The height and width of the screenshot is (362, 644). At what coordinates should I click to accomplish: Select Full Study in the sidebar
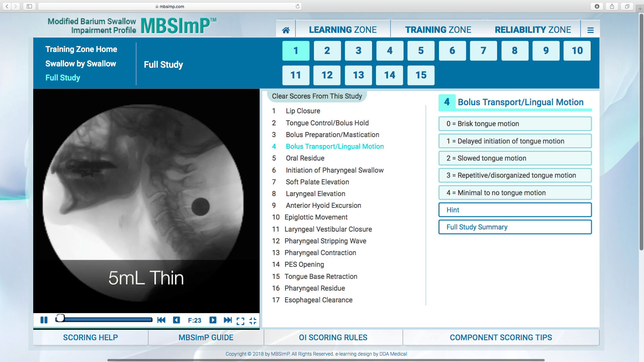pyautogui.click(x=63, y=78)
